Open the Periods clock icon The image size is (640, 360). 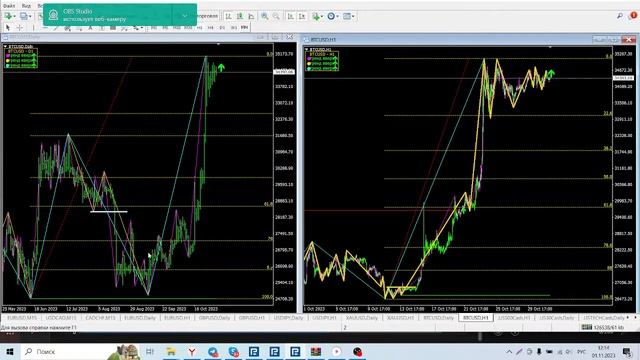(x=331, y=16)
